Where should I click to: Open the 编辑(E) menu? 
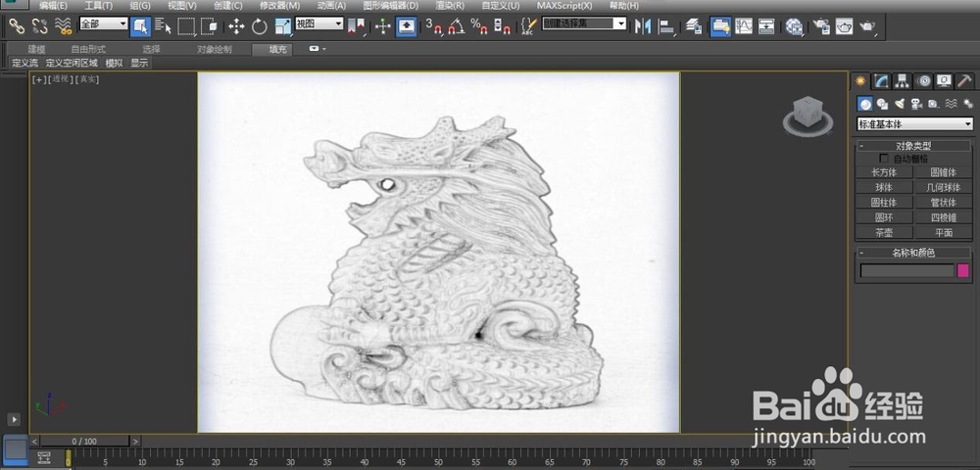pyautogui.click(x=53, y=6)
